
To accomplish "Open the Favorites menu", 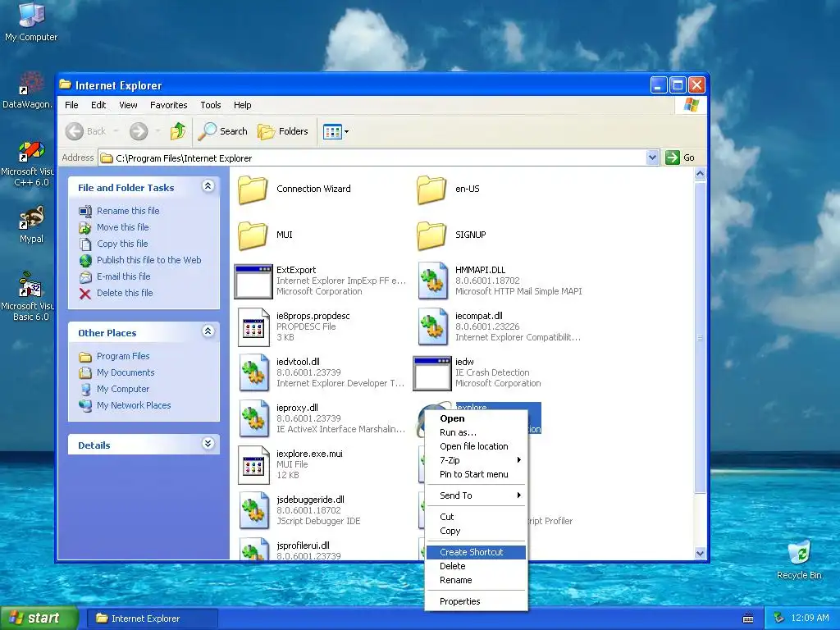I will 169,105.
